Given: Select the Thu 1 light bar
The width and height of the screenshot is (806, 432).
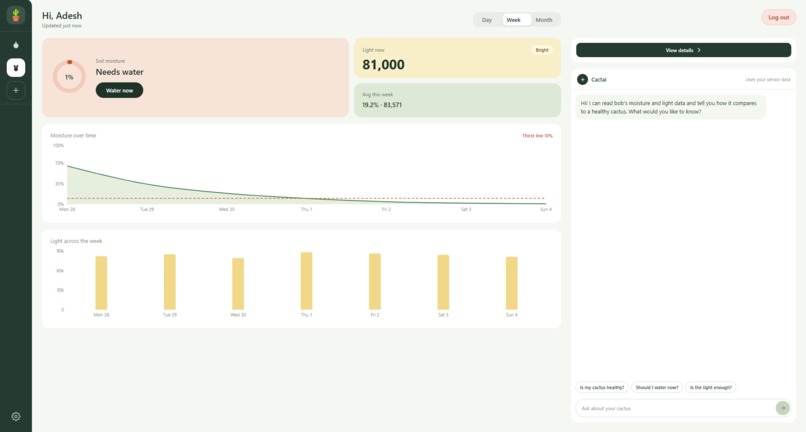Looking at the screenshot, I should pos(306,281).
